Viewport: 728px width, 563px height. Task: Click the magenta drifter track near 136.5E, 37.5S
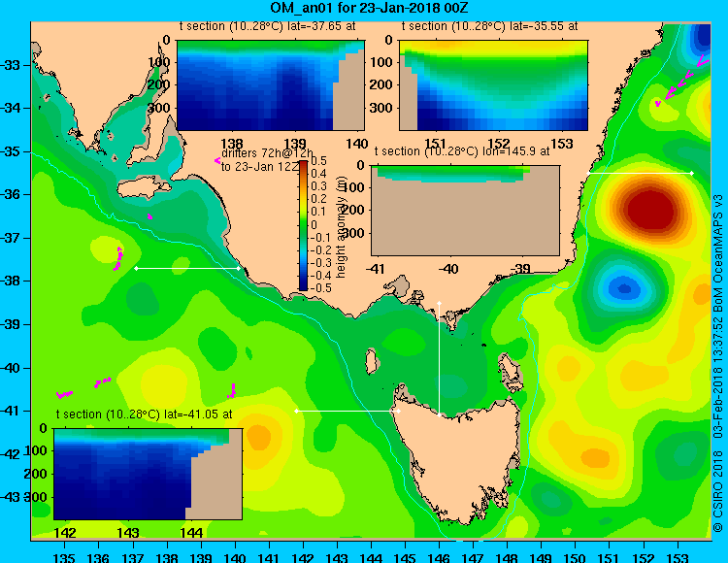pos(117,258)
